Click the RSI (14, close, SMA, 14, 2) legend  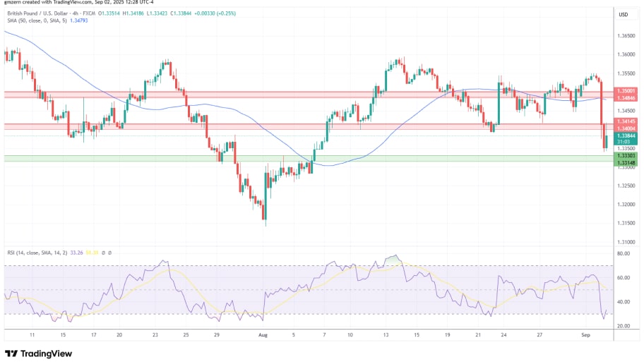[37, 253]
